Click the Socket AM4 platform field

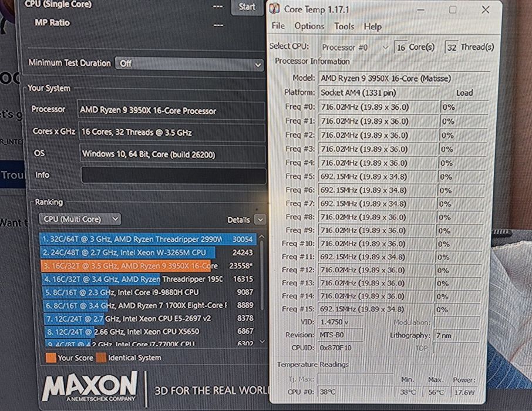(378, 92)
